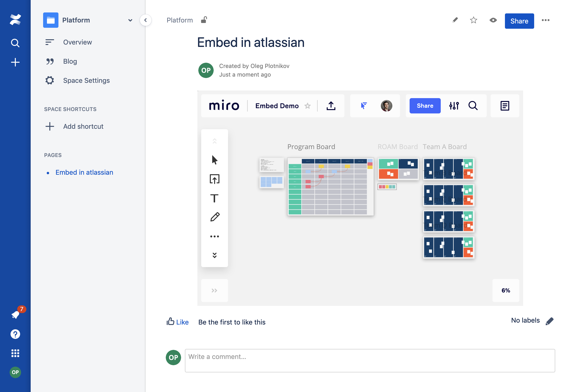Click the Miro board search icon

coord(473,106)
